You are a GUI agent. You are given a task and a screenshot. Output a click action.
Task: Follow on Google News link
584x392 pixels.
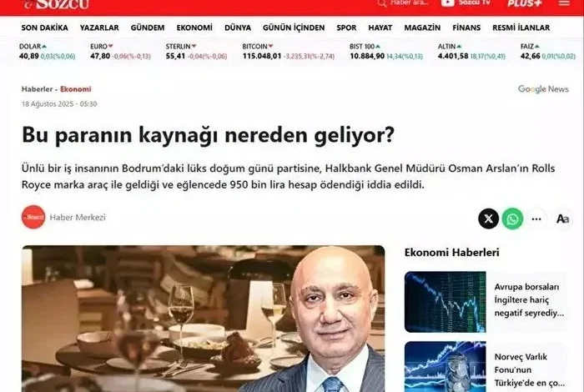(543, 89)
